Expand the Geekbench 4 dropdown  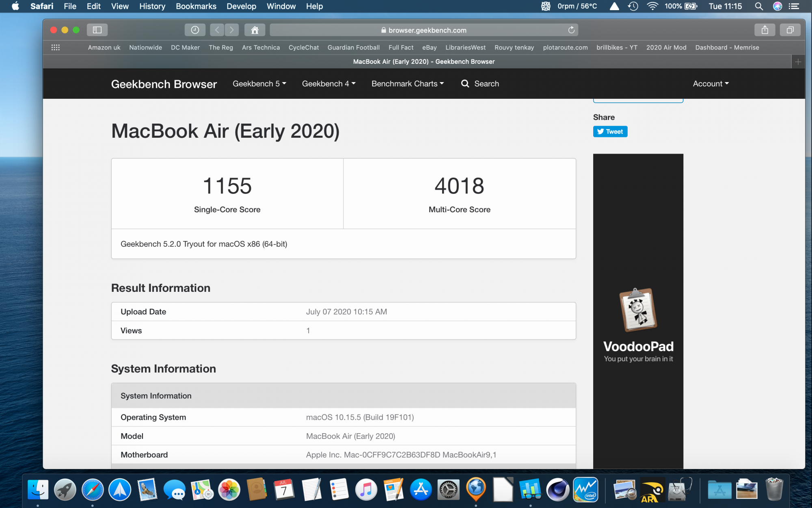329,84
